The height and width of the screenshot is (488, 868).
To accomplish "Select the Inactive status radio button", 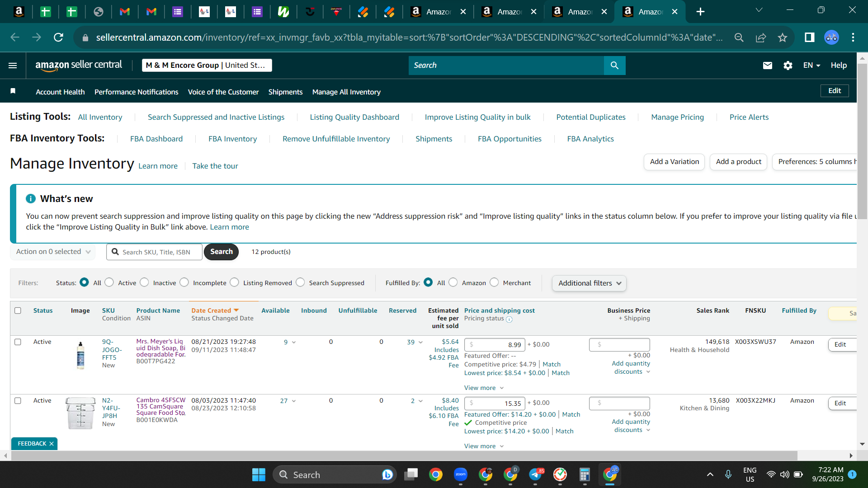I will tap(144, 282).
